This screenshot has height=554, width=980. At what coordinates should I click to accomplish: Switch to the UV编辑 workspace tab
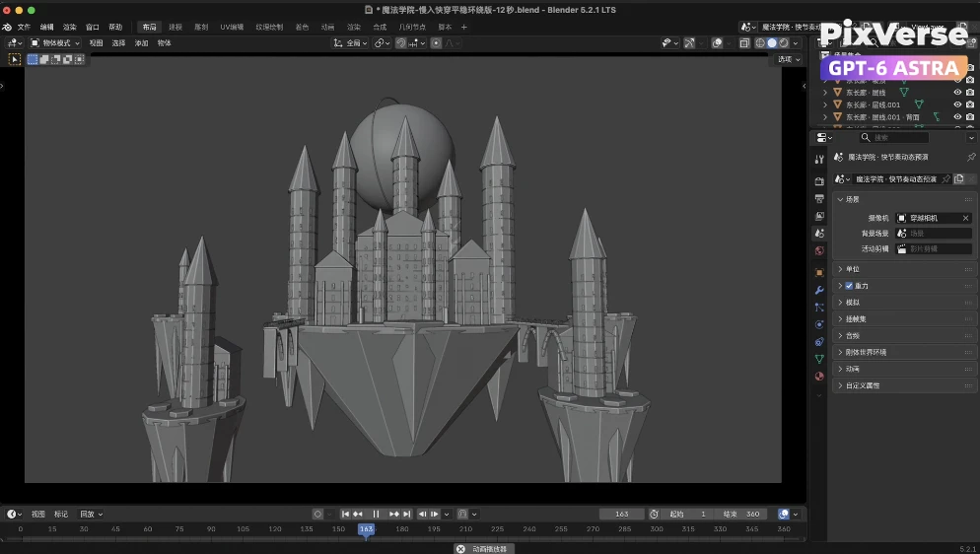(232, 27)
